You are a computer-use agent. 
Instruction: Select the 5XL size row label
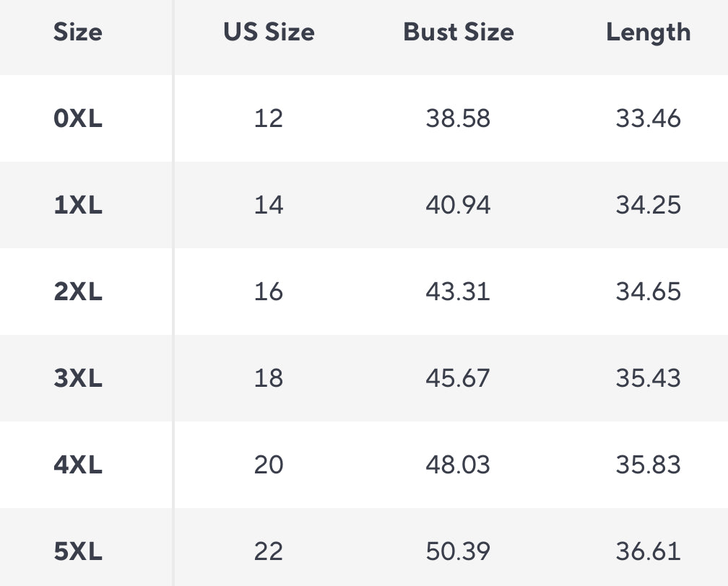(x=78, y=551)
